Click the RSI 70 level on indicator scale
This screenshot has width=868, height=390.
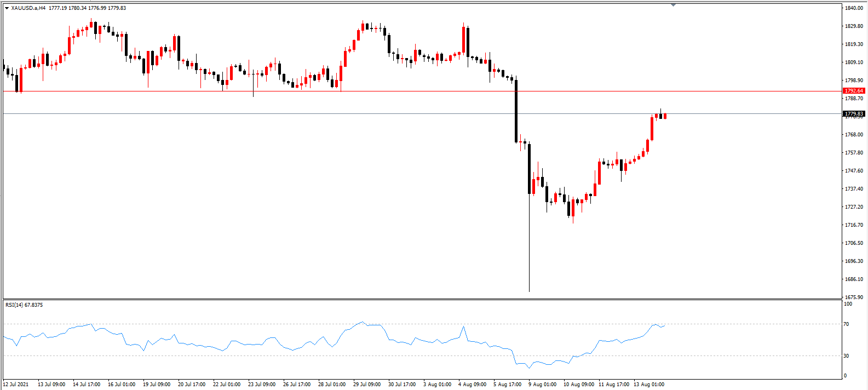tap(847, 324)
